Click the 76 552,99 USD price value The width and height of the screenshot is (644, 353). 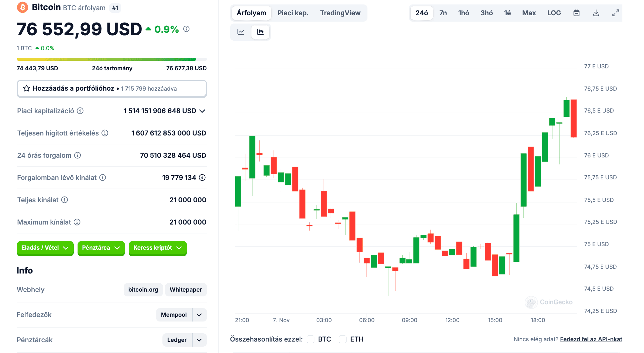pyautogui.click(x=79, y=29)
